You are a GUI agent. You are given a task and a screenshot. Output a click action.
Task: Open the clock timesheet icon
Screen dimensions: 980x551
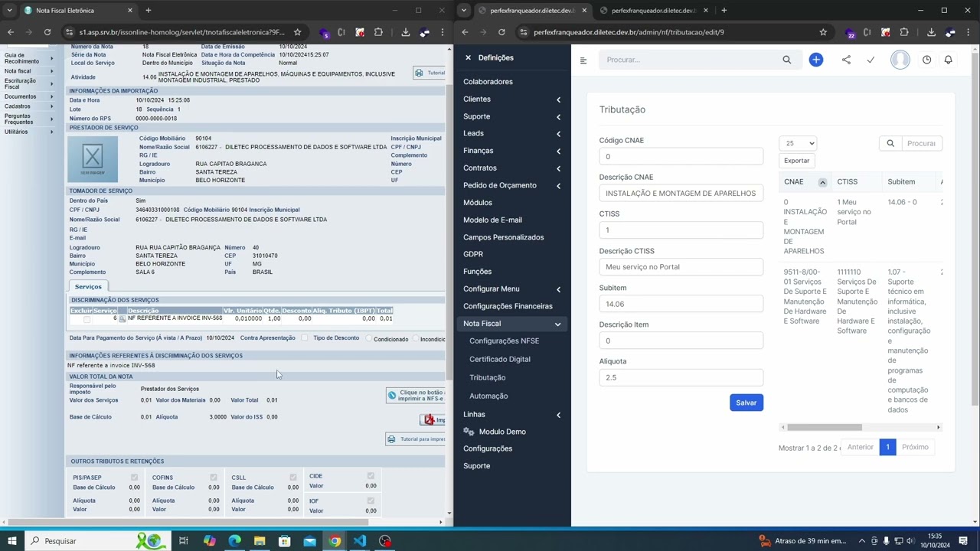click(926, 60)
